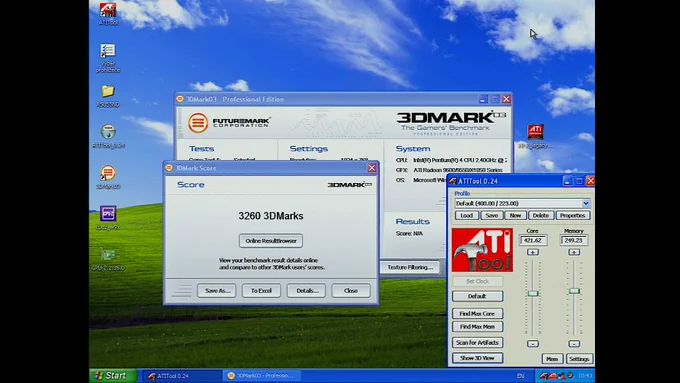The width and height of the screenshot is (680, 383).
Task: Open Texture Filtering settings in 3DMark03
Action: 410,267
